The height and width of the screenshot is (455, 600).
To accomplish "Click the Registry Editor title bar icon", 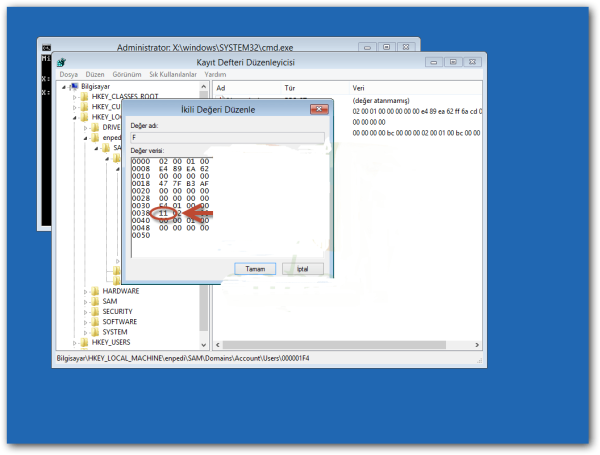I will click(x=61, y=62).
